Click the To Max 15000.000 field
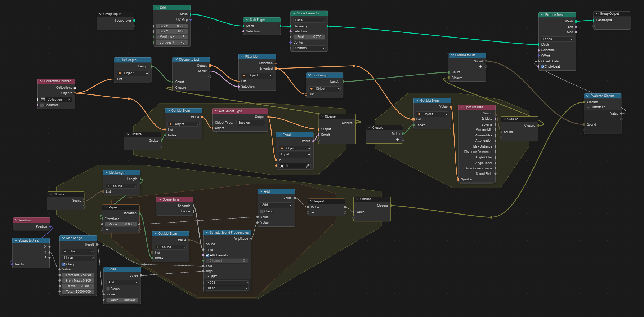Viewport: 644px width, 317px height. 79,292
